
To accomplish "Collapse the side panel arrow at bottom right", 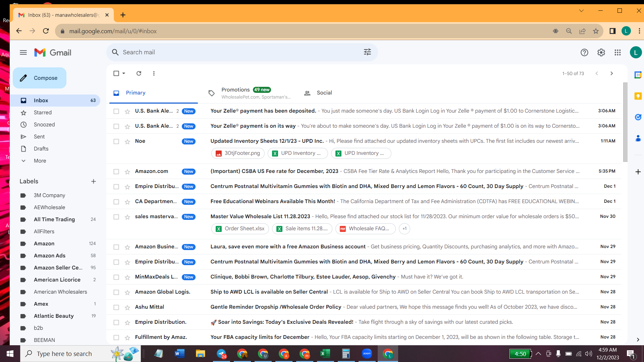I will coord(638,340).
